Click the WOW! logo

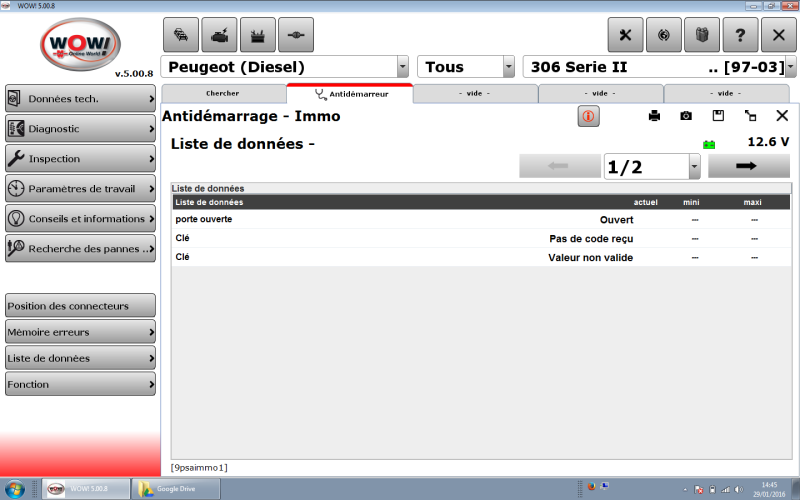point(81,44)
